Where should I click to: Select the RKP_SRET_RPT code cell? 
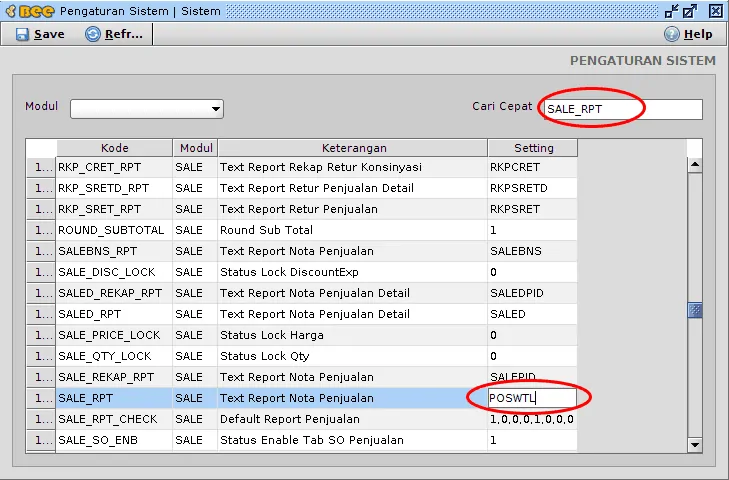pos(114,209)
